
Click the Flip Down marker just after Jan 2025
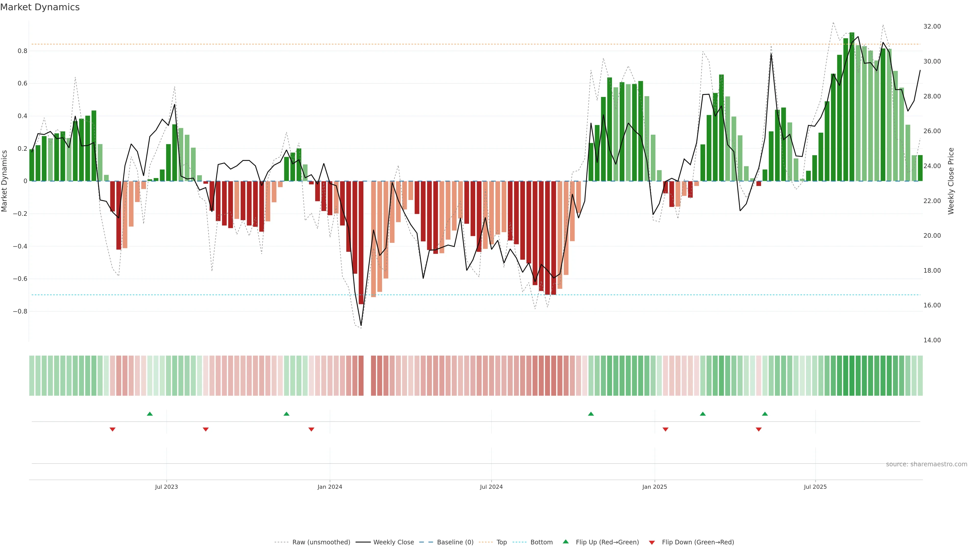(665, 429)
